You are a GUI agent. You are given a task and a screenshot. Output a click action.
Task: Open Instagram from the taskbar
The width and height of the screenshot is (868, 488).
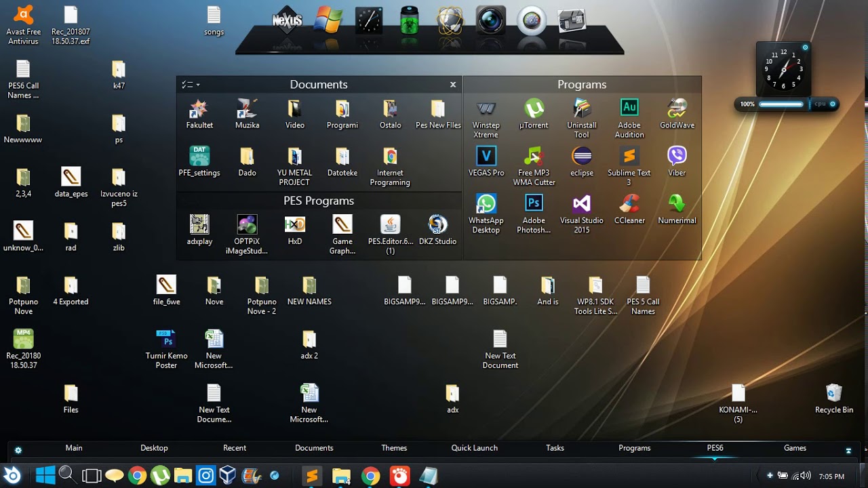click(206, 476)
